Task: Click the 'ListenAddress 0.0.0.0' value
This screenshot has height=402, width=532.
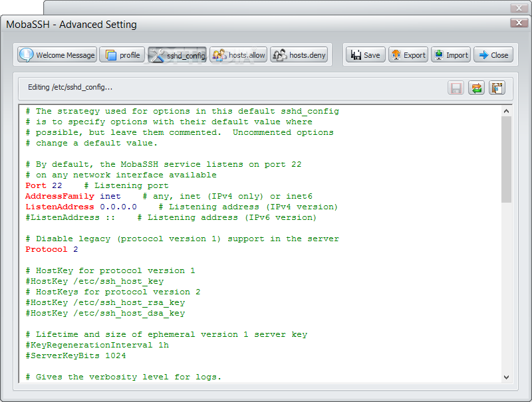Action: [118, 207]
